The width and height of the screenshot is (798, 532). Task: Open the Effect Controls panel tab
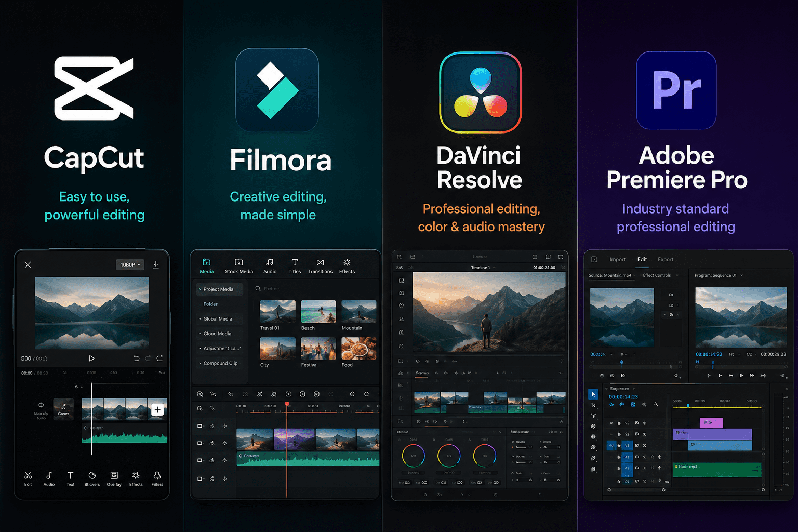[x=657, y=275]
